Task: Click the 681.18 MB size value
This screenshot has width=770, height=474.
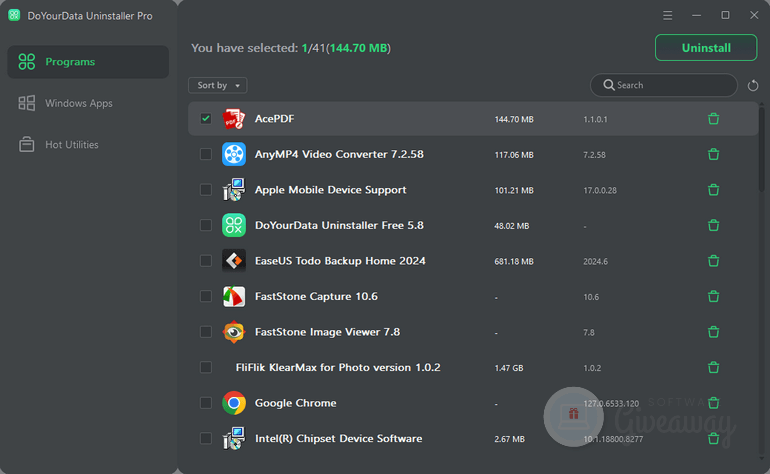Action: pyautogui.click(x=514, y=261)
